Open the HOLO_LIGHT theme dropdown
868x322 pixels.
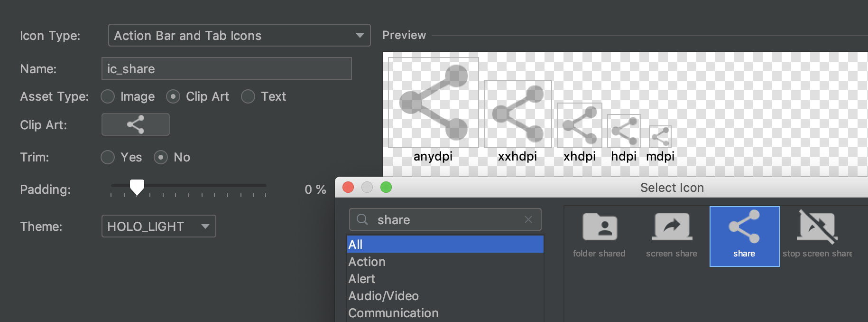159,226
